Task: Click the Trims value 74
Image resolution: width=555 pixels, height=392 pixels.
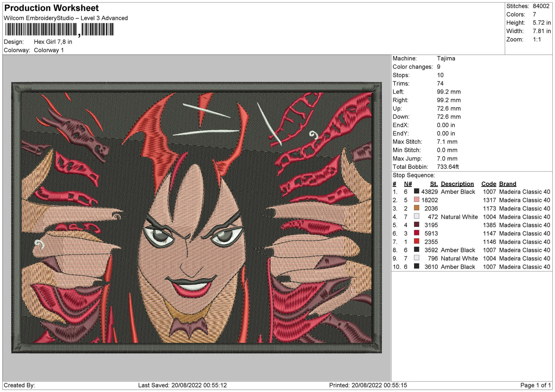Action: 440,83
